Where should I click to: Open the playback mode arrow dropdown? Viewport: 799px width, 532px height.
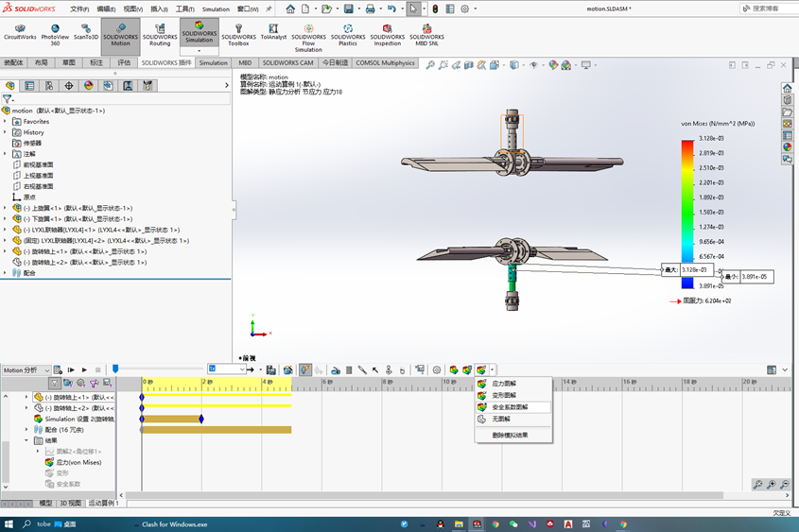coord(260,370)
